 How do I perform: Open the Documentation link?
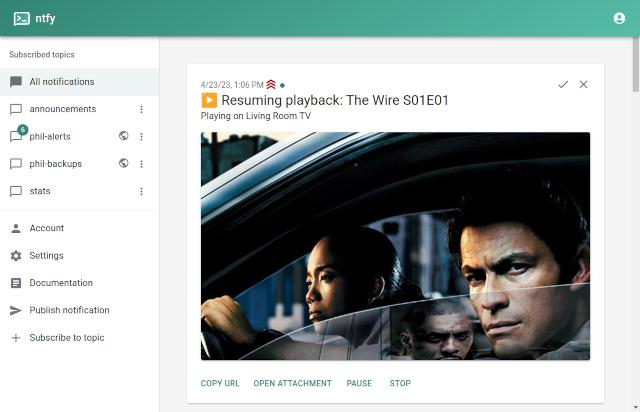79,283
